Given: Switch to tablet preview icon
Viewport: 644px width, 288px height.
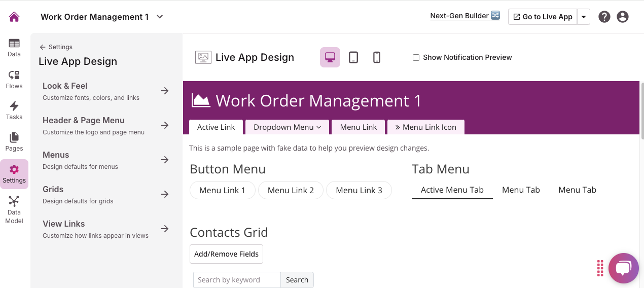Looking at the screenshot, I should pyautogui.click(x=353, y=57).
